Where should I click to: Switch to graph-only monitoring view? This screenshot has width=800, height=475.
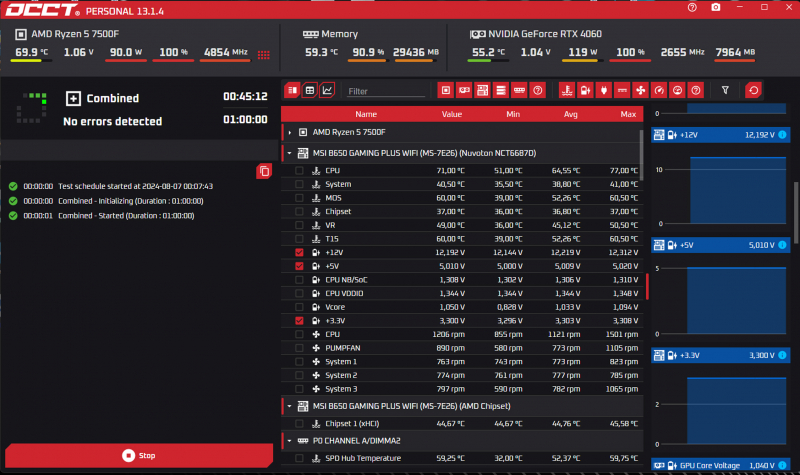327,90
